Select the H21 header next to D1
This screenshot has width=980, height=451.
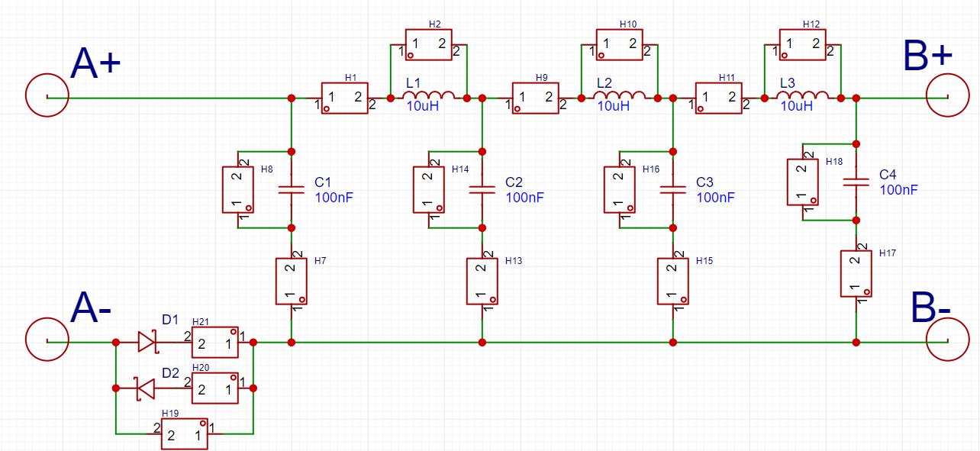point(214,342)
